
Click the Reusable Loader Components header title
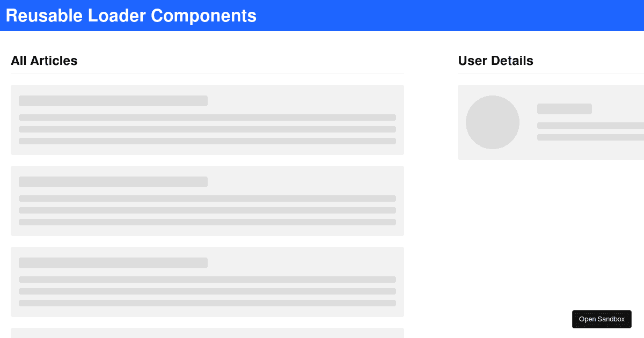pyautogui.click(x=131, y=16)
